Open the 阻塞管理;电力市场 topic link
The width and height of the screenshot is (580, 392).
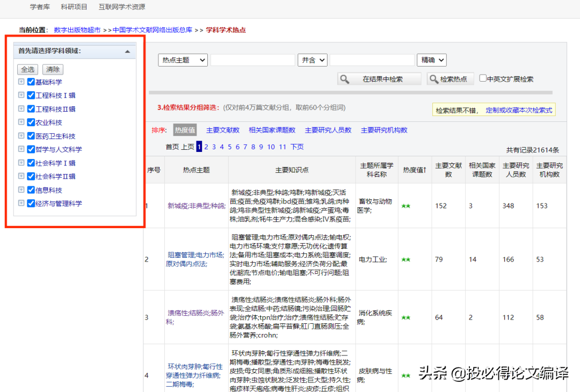click(x=195, y=259)
